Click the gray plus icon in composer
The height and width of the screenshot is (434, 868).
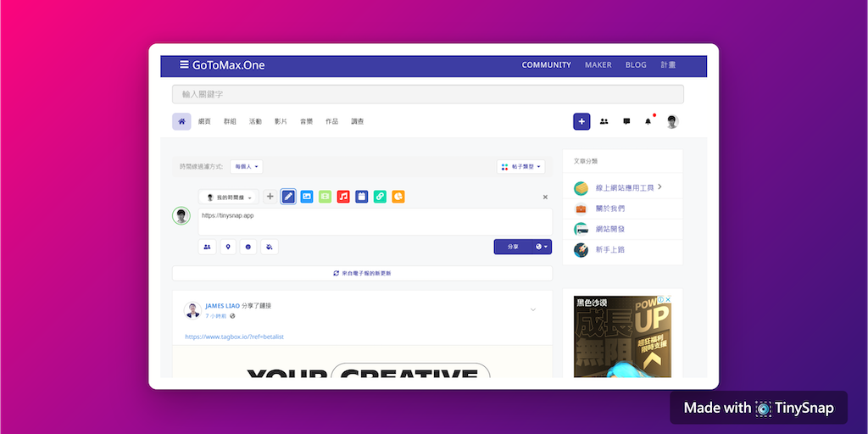(270, 197)
